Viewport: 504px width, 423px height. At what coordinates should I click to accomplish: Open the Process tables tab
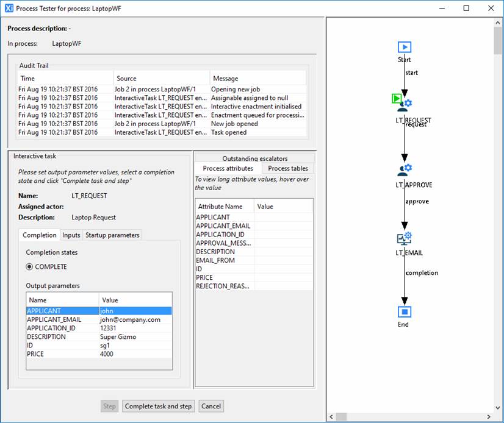tap(288, 168)
